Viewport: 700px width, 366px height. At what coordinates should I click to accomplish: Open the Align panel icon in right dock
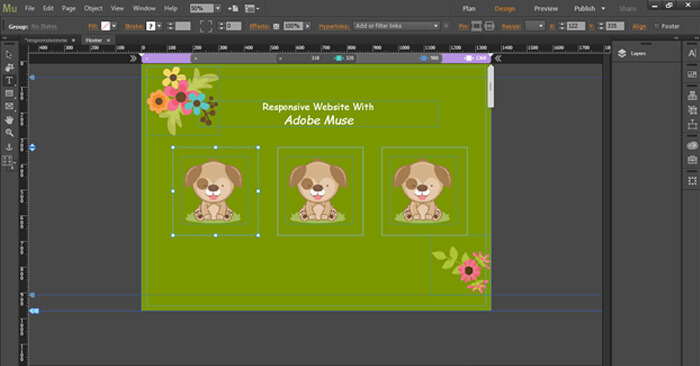pyautogui.click(x=692, y=95)
